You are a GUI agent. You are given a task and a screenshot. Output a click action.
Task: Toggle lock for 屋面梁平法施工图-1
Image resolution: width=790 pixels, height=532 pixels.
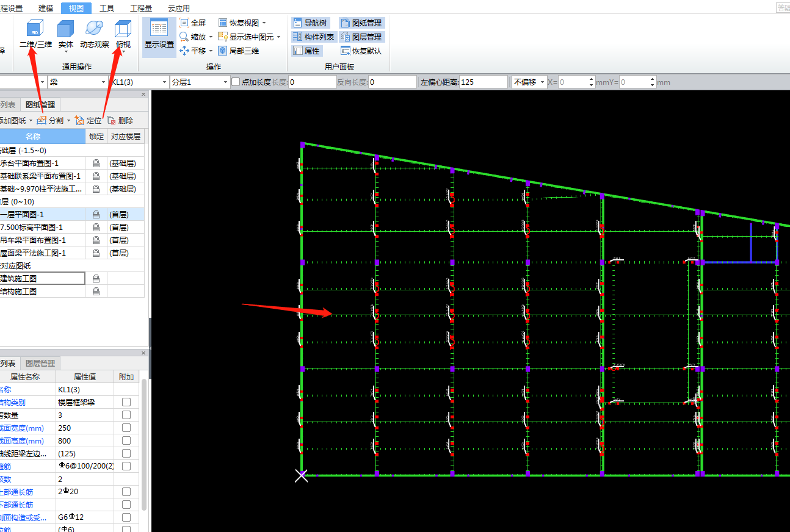[x=96, y=253]
